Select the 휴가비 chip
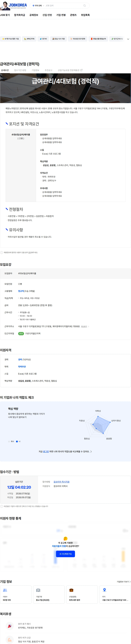This screenshot has width=131, height=644. (43, 39)
